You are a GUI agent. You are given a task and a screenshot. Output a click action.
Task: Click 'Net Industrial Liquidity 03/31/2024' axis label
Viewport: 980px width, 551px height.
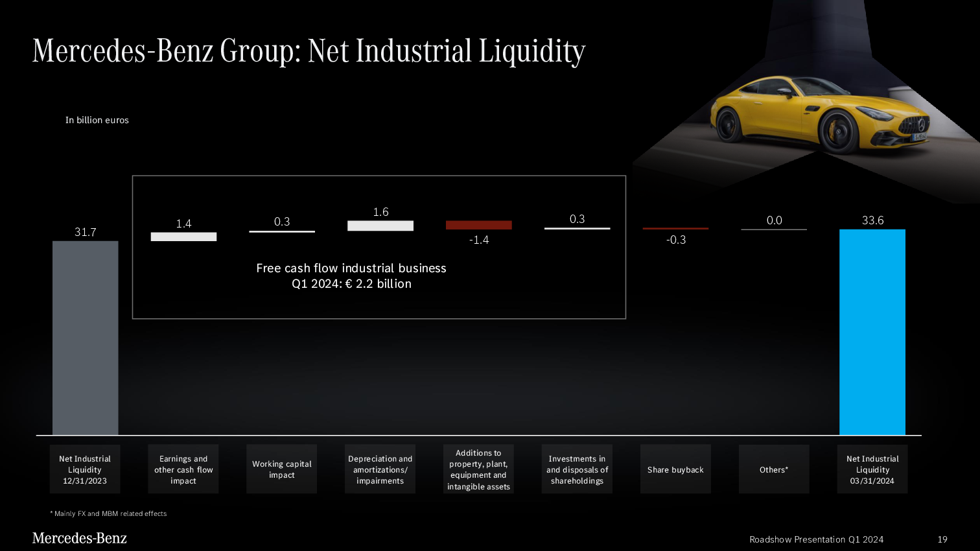click(872, 469)
